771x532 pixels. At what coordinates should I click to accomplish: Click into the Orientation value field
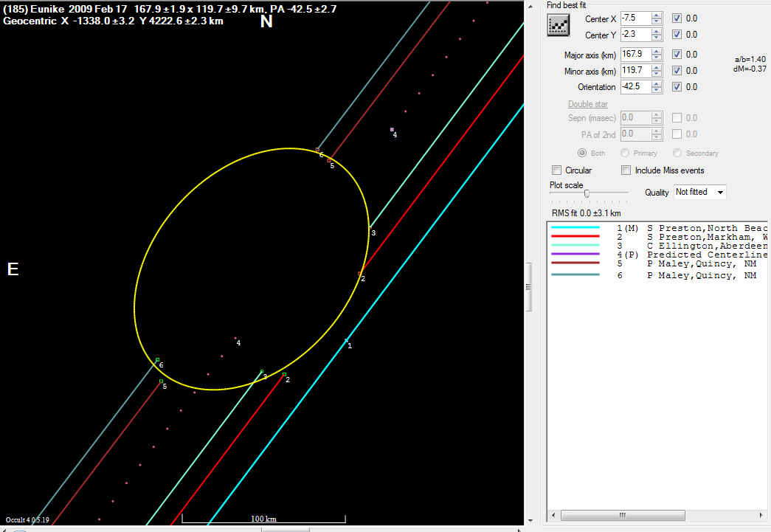point(635,87)
